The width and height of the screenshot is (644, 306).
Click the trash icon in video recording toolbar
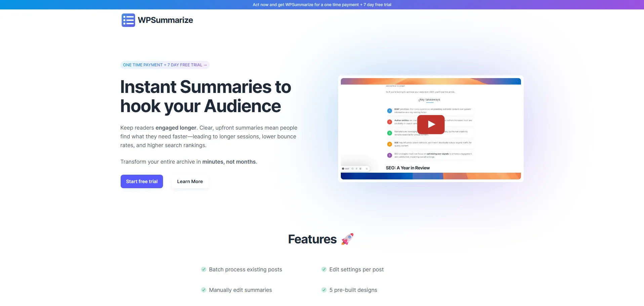pyautogui.click(x=360, y=169)
